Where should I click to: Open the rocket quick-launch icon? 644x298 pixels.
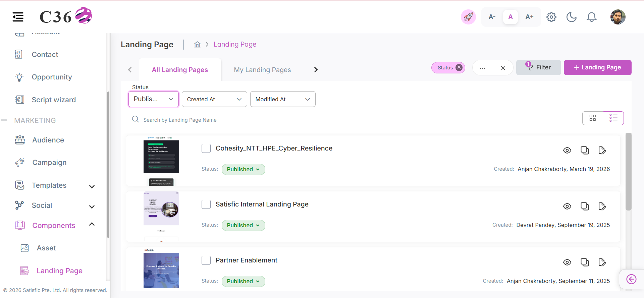[468, 17]
